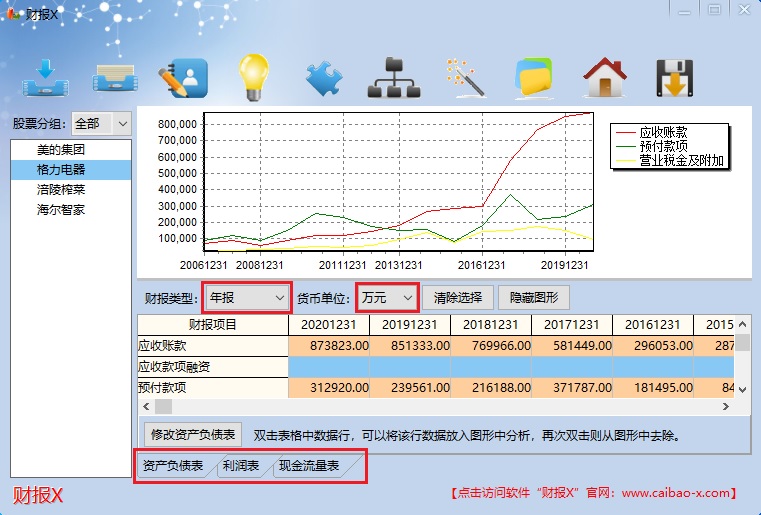Switch to the 现金流量表 tab
761x515 pixels.
pyautogui.click(x=309, y=466)
